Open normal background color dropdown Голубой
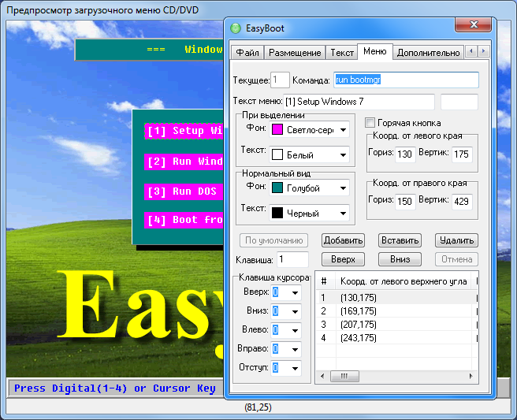This screenshot has height=420, width=517. pos(309,188)
